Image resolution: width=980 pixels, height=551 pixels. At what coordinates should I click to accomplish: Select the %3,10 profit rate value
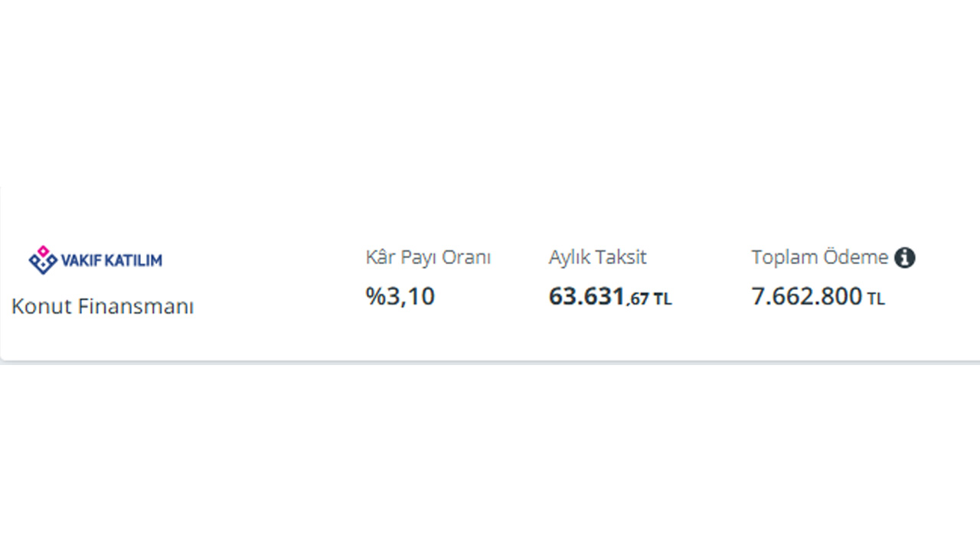[x=400, y=296]
